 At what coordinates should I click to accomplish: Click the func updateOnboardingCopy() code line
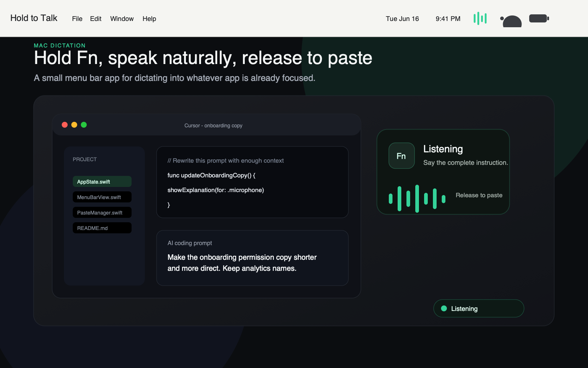211,175
